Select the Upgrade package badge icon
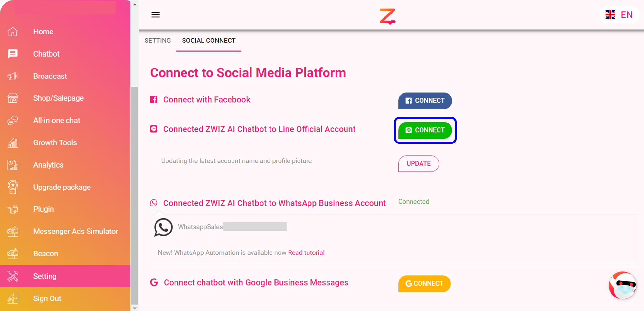 coord(12,187)
